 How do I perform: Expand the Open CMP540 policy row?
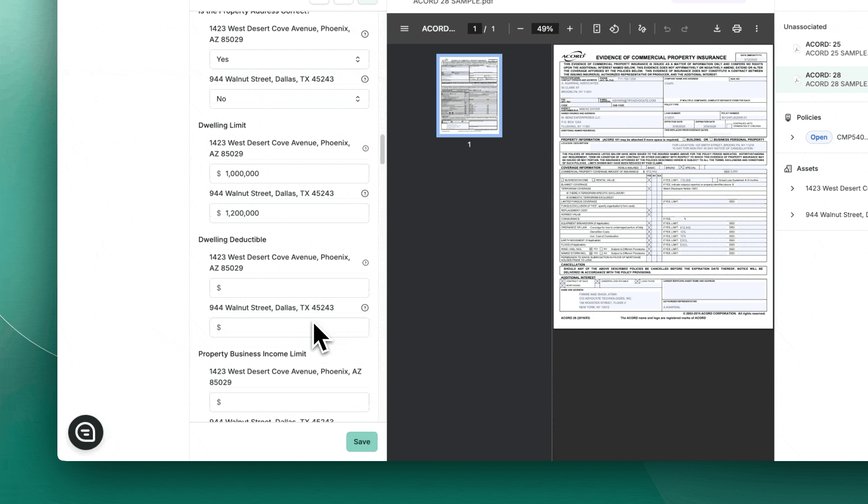(x=792, y=137)
